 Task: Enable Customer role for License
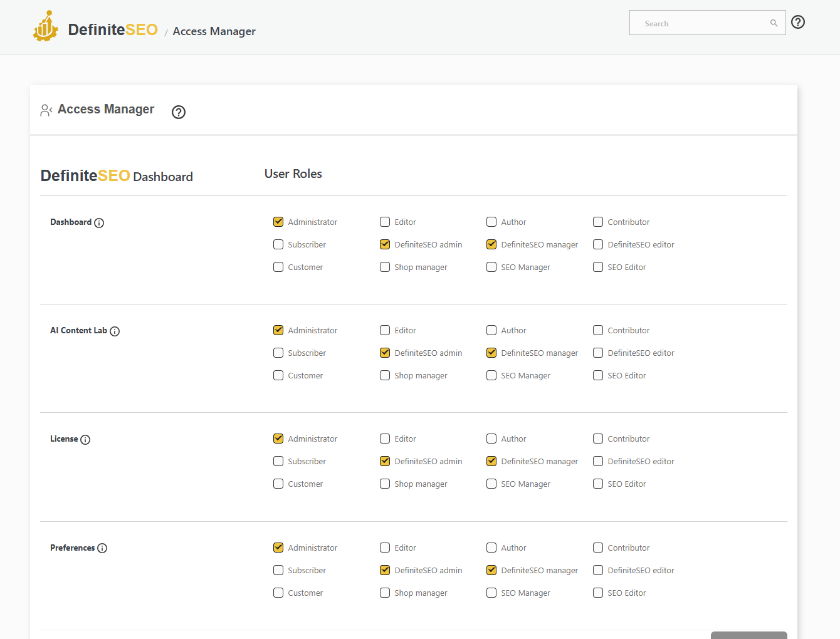click(278, 484)
